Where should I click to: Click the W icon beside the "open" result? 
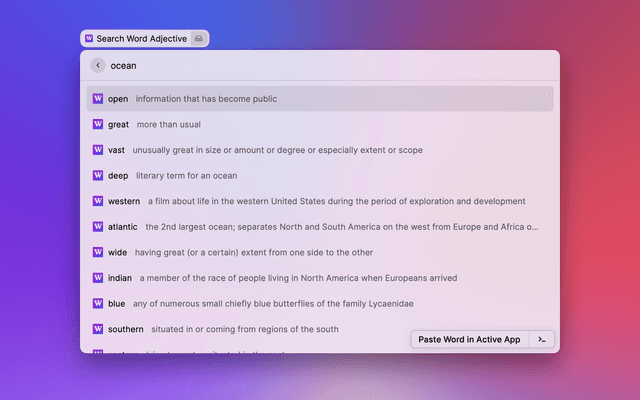pos(98,99)
